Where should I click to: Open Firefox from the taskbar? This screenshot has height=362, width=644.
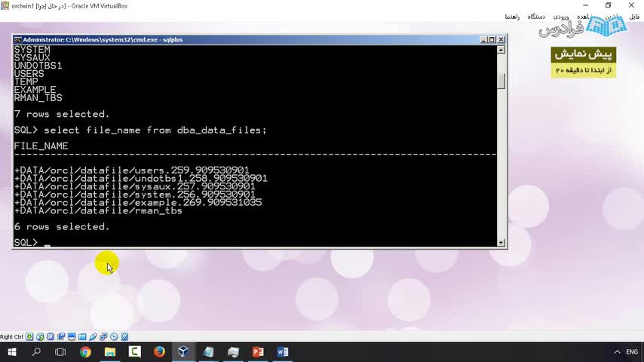[x=159, y=352]
